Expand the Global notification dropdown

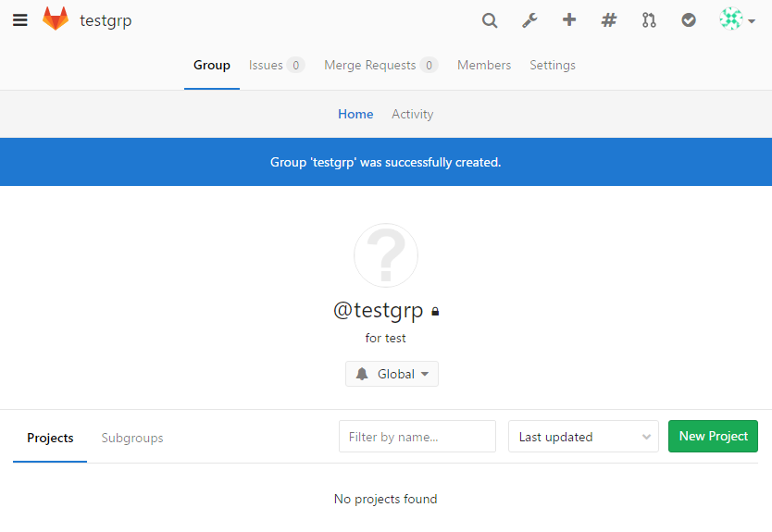[x=392, y=374]
